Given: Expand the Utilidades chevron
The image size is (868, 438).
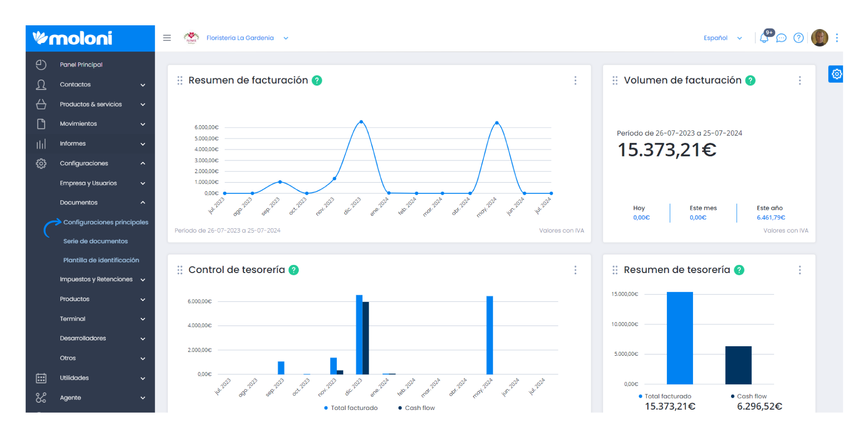Looking at the screenshot, I should [143, 378].
